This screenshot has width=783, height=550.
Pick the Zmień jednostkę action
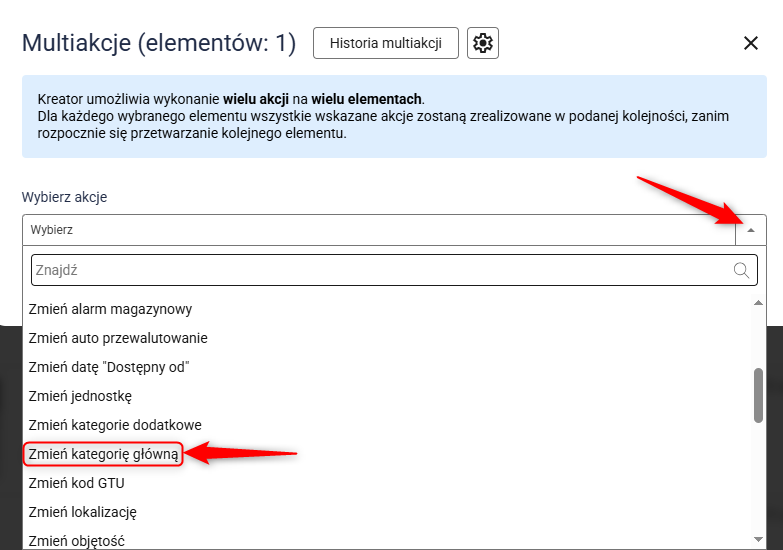80,396
